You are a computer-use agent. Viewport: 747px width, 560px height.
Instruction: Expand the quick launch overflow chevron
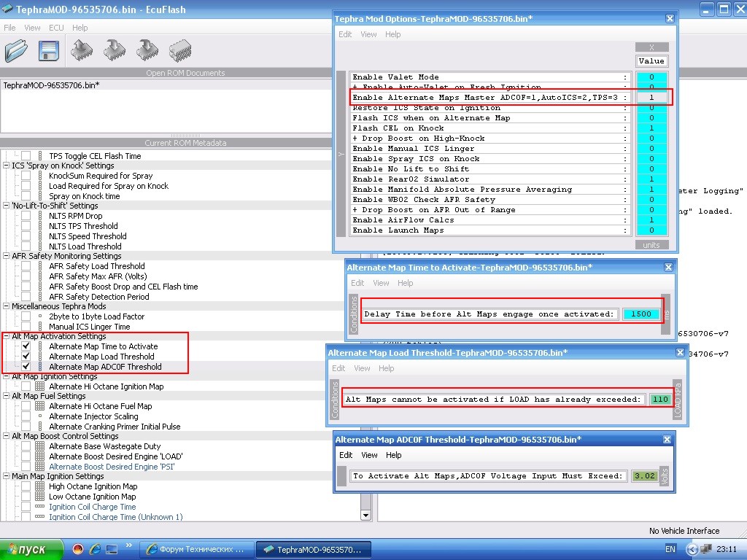[x=128, y=545]
